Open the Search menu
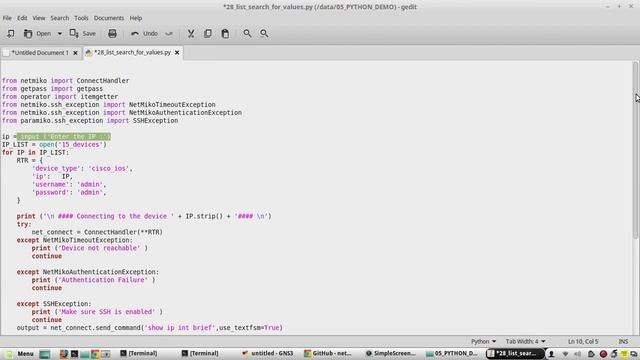Viewport: 640px width, 360px height. [60, 18]
